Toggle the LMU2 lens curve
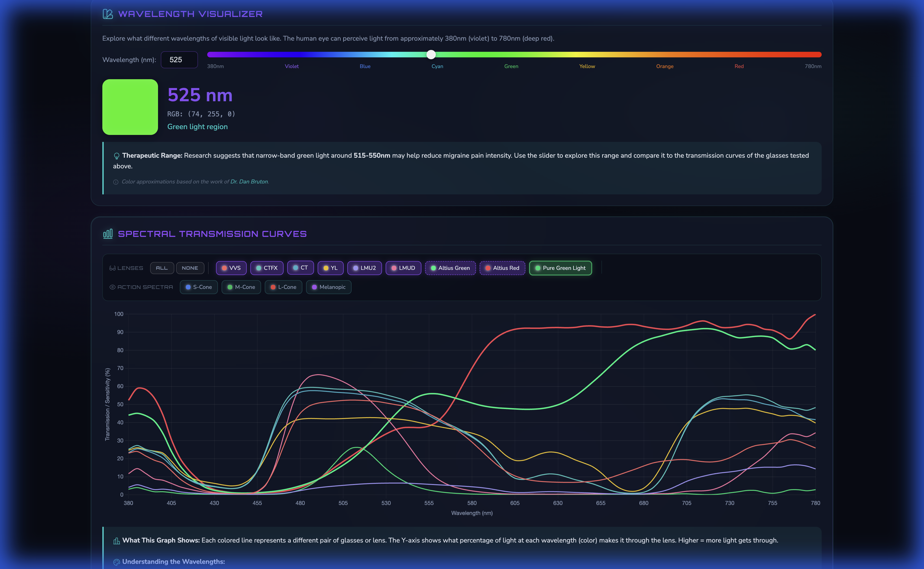Screen dimensions: 924x569 tap(364, 268)
